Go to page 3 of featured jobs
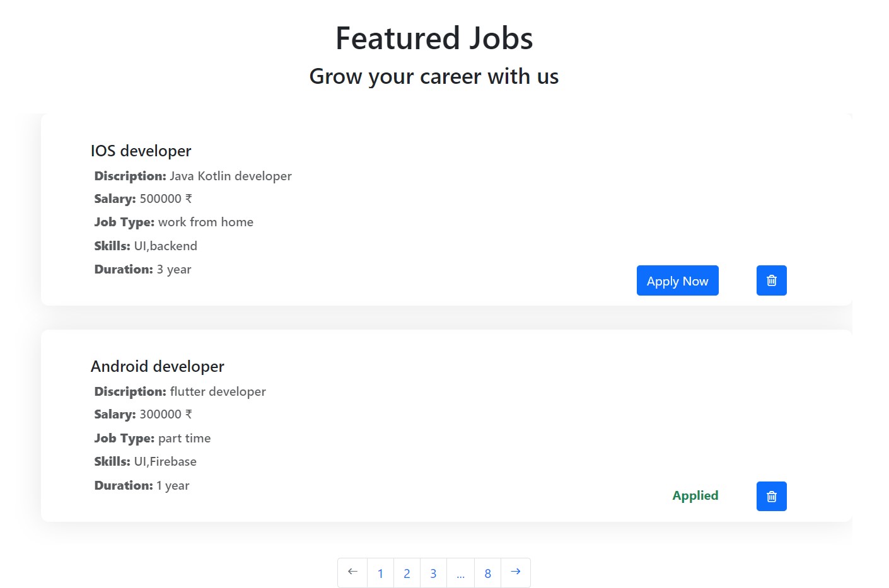 [x=433, y=572]
